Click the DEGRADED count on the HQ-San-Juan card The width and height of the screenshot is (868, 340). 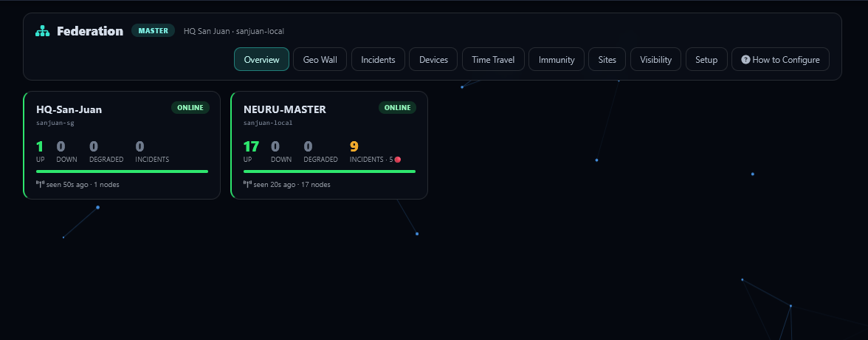94,146
